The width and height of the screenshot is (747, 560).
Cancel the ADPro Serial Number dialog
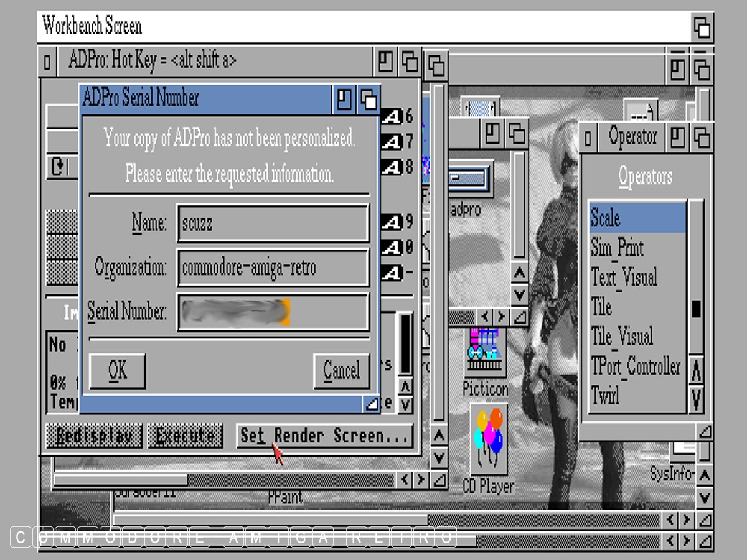pyautogui.click(x=341, y=371)
